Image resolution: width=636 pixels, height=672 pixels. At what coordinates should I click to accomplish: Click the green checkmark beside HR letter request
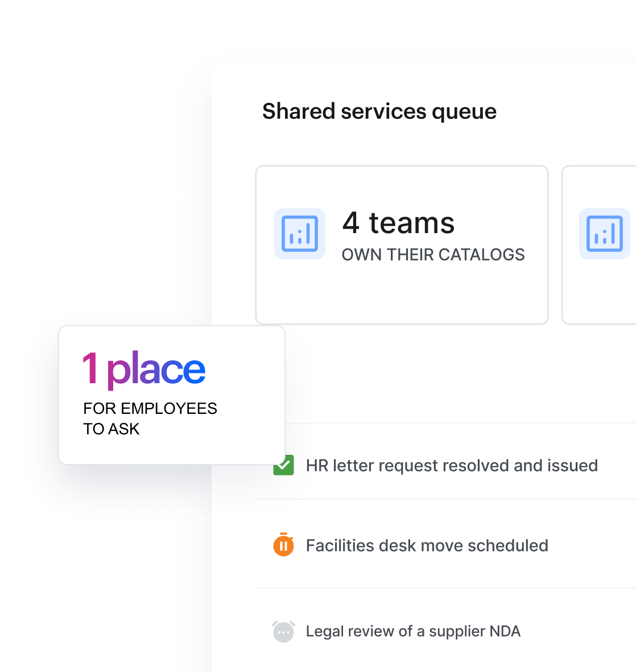[283, 465]
